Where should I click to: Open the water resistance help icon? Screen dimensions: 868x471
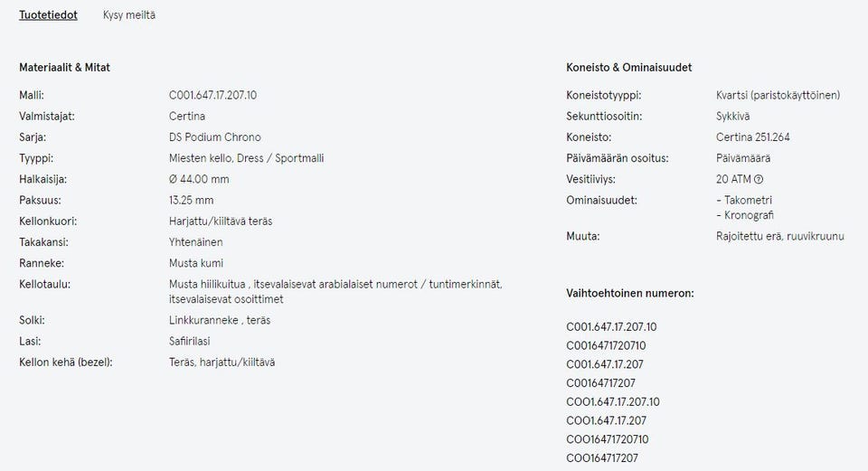[x=759, y=179]
